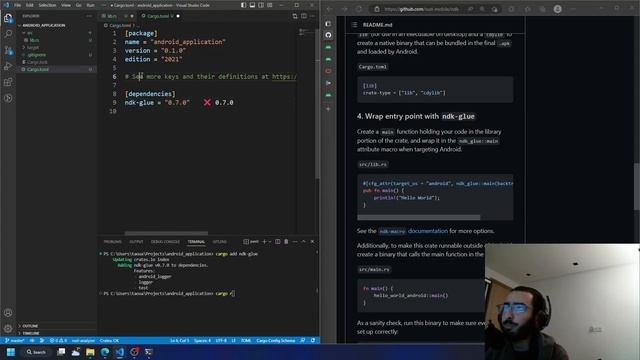Click the browser back button
Image resolution: width=640 pixels, height=360 pixels.
[x=330, y=9]
